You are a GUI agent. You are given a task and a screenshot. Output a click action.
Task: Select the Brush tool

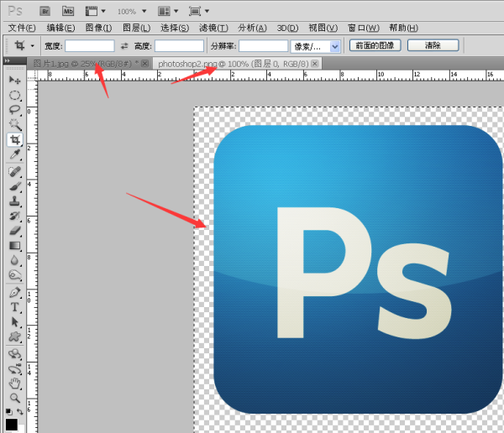coord(14,186)
